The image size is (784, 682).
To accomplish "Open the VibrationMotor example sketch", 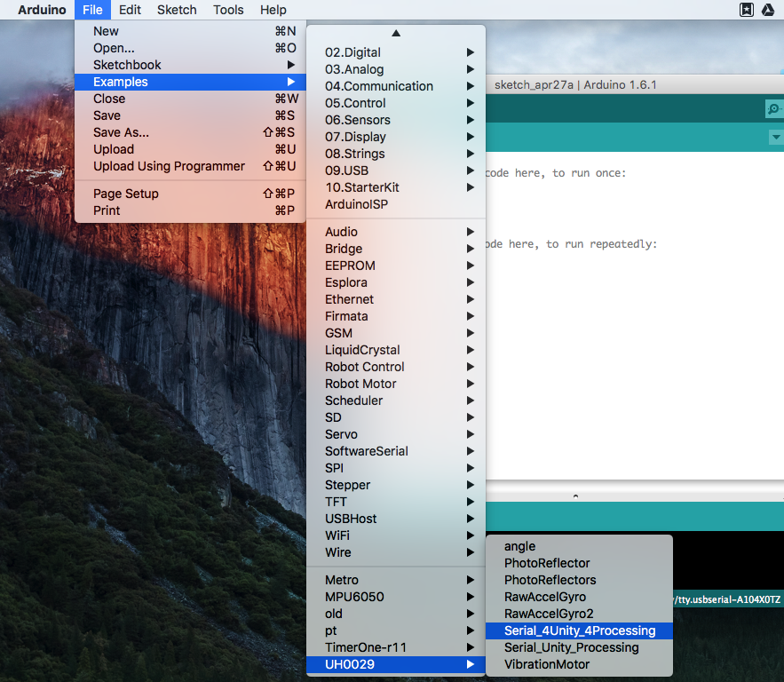I will pyautogui.click(x=579, y=664).
